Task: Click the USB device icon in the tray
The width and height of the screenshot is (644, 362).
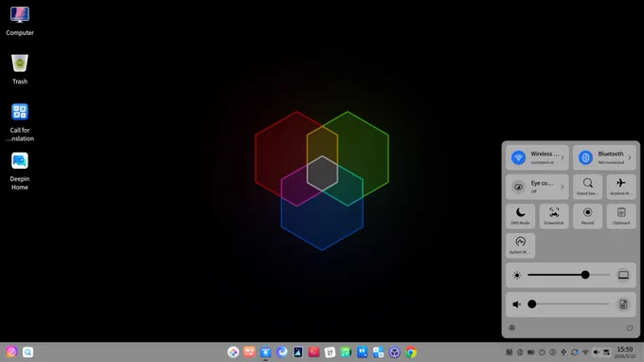Action: click(563, 353)
